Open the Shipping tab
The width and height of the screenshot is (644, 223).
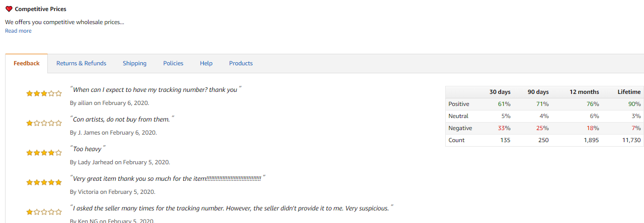[134, 63]
